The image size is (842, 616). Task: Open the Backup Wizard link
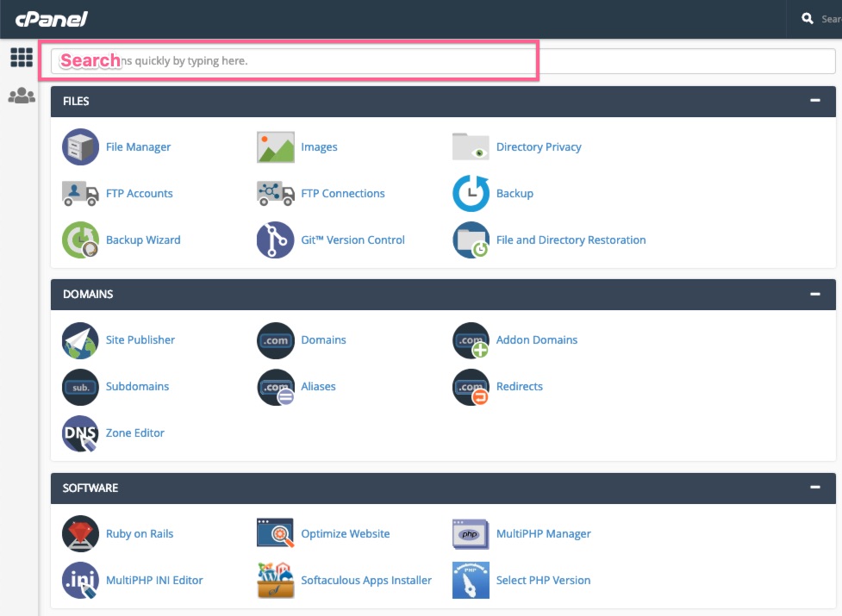143,240
